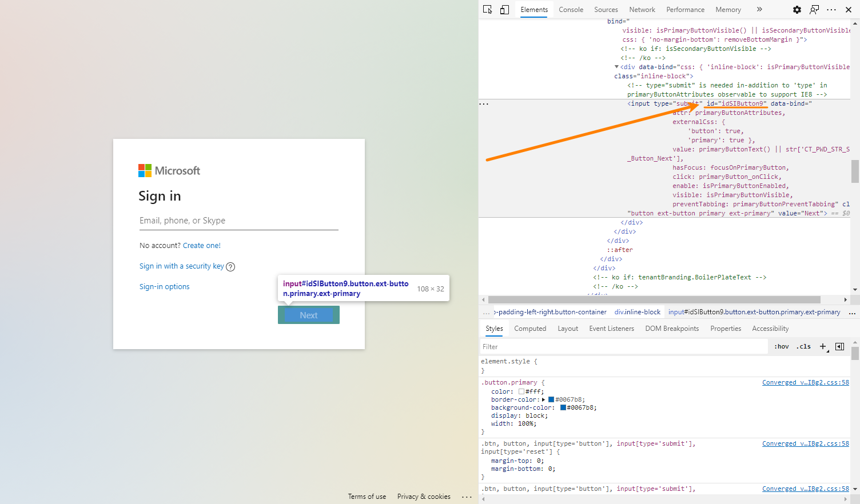Click the new style rule plus icon
This screenshot has width=860, height=504.
click(823, 346)
